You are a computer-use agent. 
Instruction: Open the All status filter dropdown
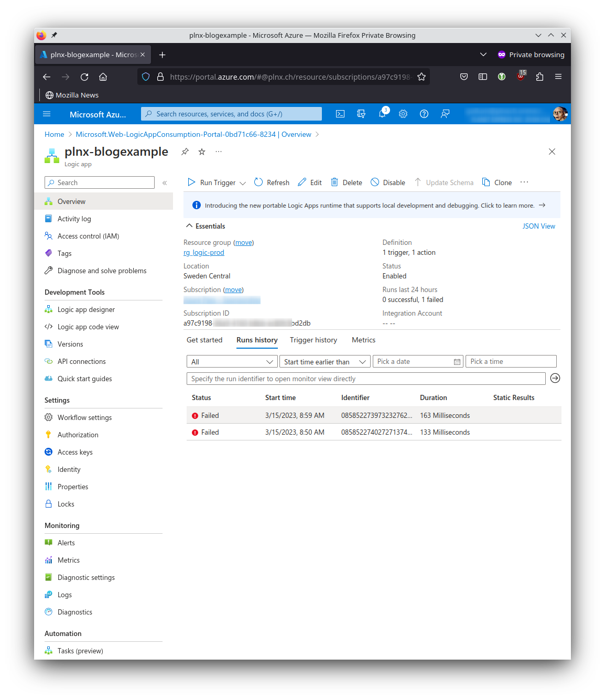pos(232,362)
